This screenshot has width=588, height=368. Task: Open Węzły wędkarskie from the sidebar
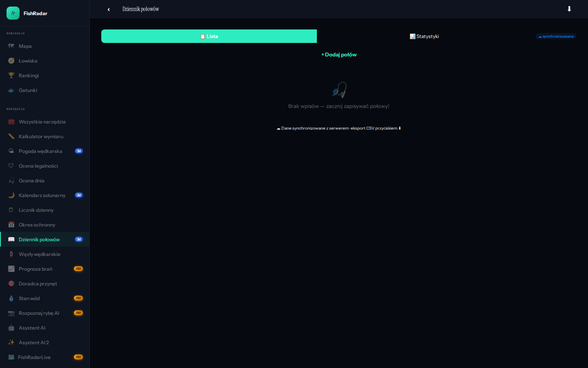[40, 254]
